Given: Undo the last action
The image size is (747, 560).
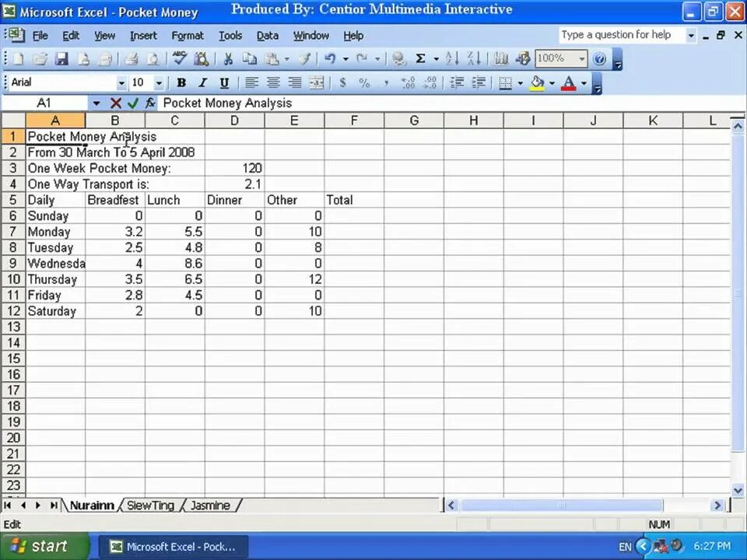Looking at the screenshot, I should (330, 58).
